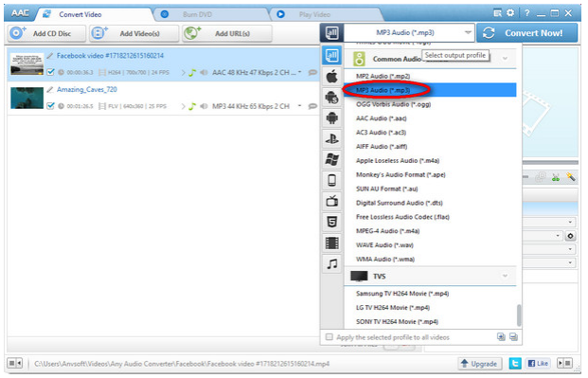Enable Apply the selected profile to all videos
The width and height of the screenshot is (588, 378).
(330, 337)
